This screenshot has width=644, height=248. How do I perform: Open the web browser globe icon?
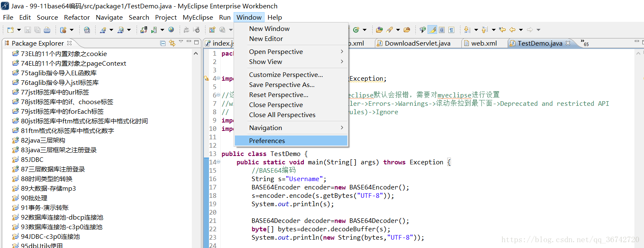171,29
